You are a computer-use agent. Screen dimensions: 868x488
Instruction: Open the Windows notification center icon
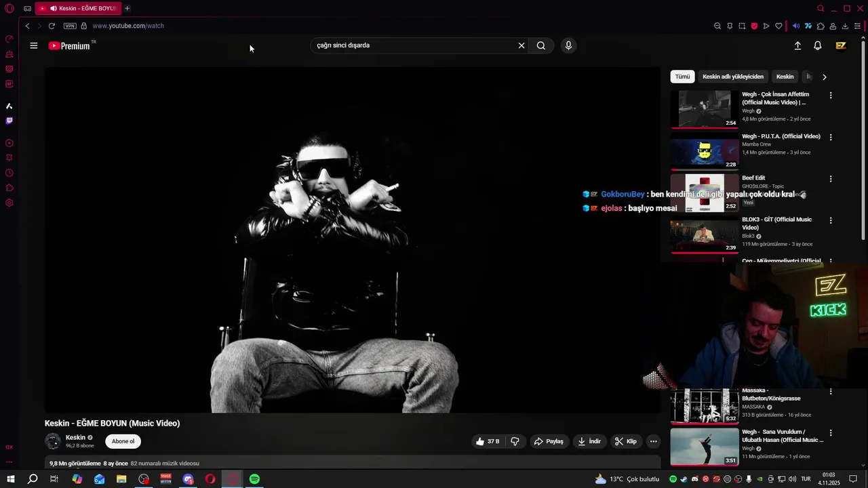[x=854, y=479]
